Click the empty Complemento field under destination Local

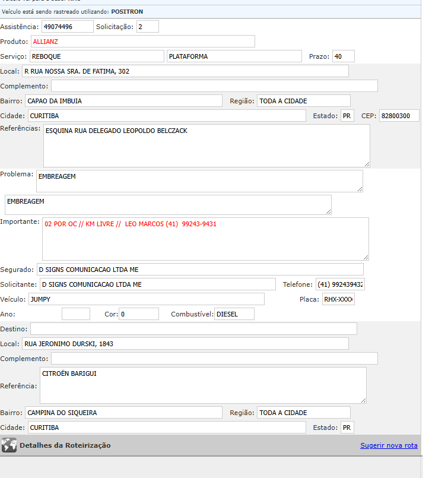point(214,359)
